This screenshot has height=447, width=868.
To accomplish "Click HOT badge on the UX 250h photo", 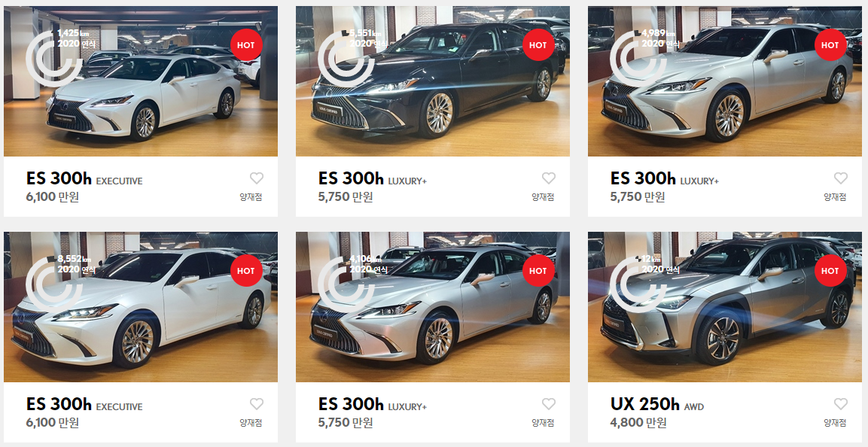I will pyautogui.click(x=830, y=270).
